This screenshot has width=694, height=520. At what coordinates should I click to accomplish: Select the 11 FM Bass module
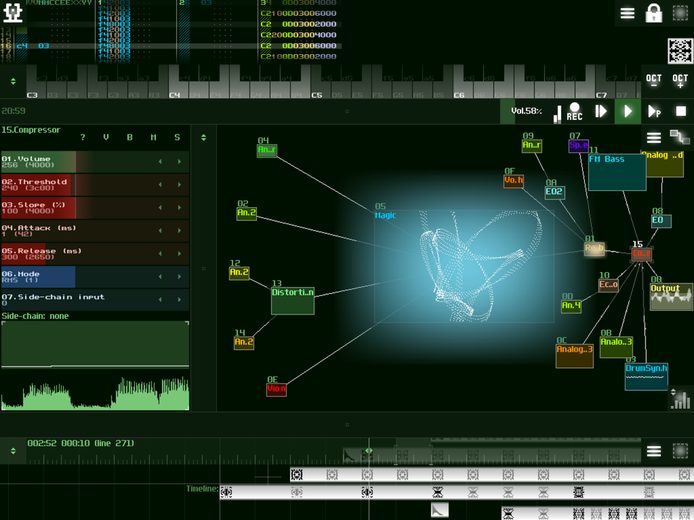[x=617, y=172]
